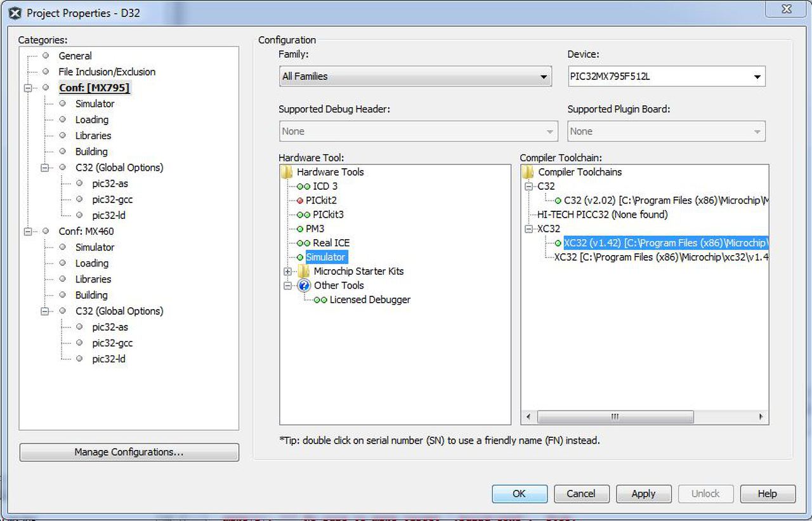This screenshot has width=812, height=521.
Task: Open the Family dropdown
Action: pyautogui.click(x=416, y=77)
